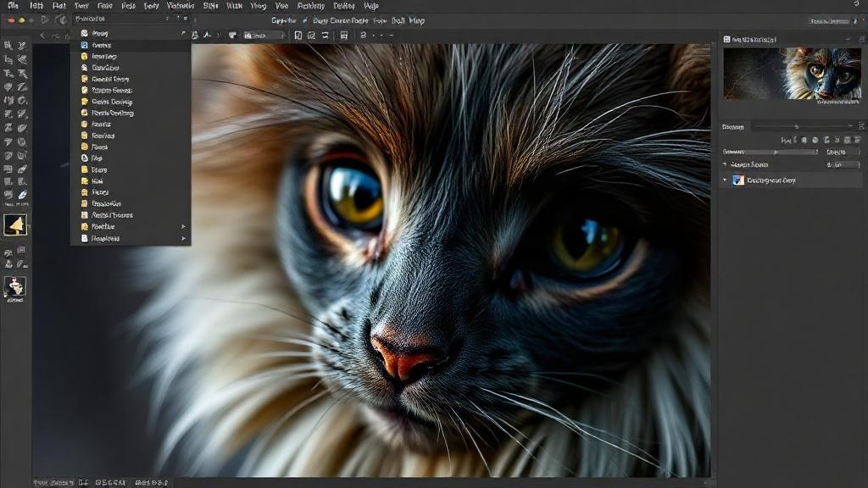Click the Map button in the top bar
The image size is (868, 488).
(416, 20)
